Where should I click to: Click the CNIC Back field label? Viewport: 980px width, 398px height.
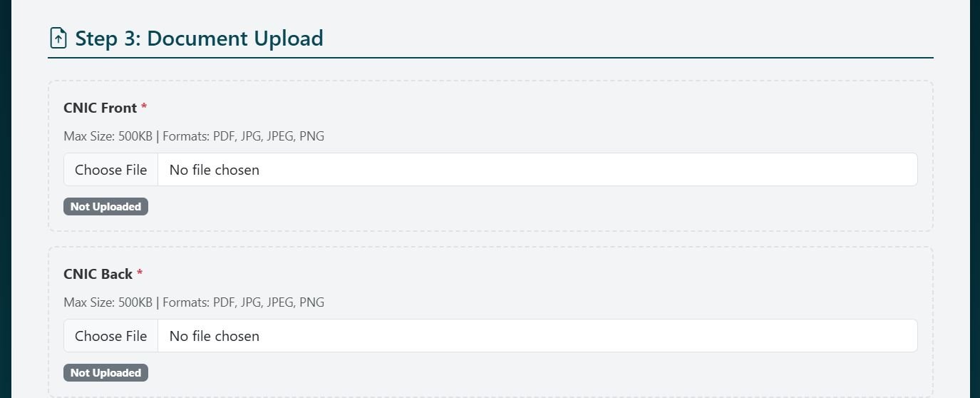tap(98, 274)
